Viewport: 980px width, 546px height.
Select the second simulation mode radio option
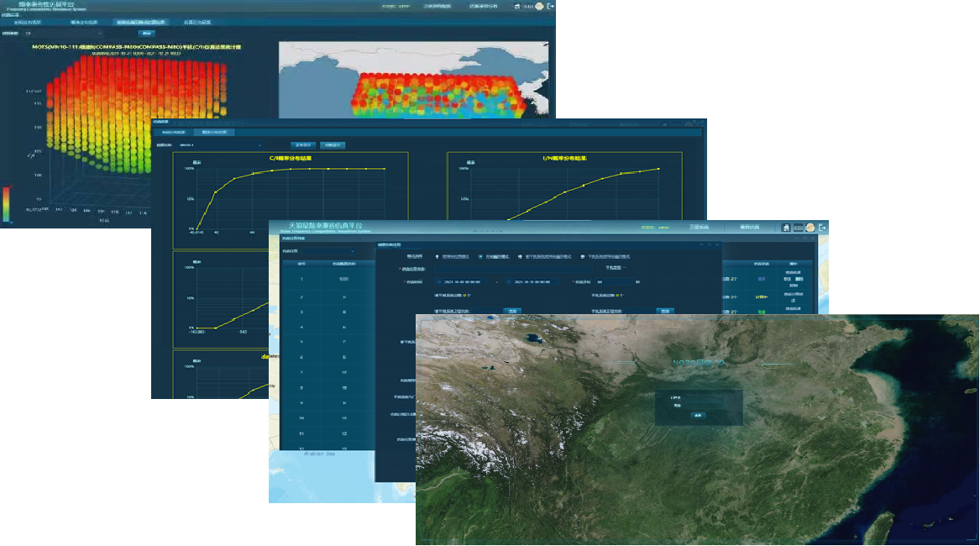480,256
